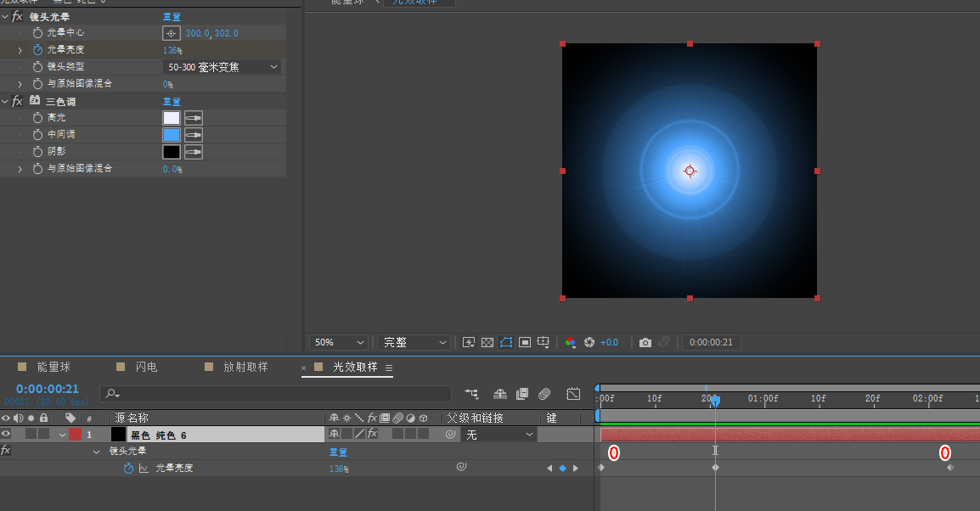This screenshot has height=511, width=980.
Task: Open the show channel RGB circles icon
Action: click(x=570, y=342)
